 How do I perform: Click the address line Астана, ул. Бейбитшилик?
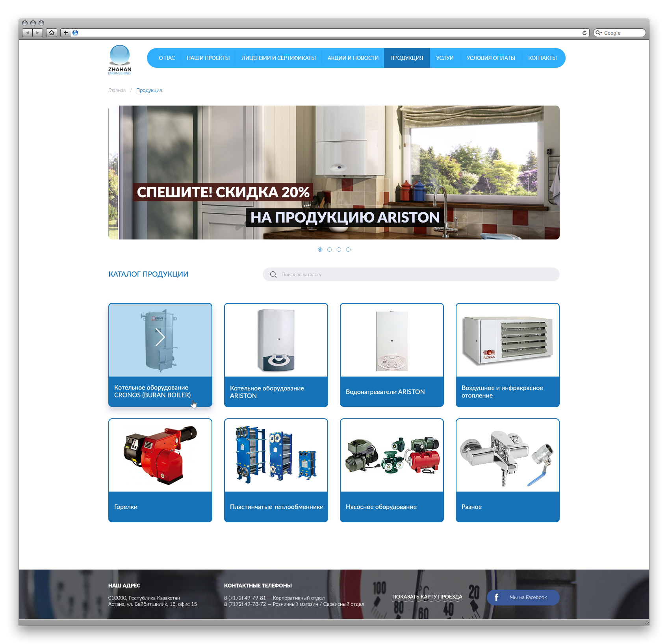(152, 604)
